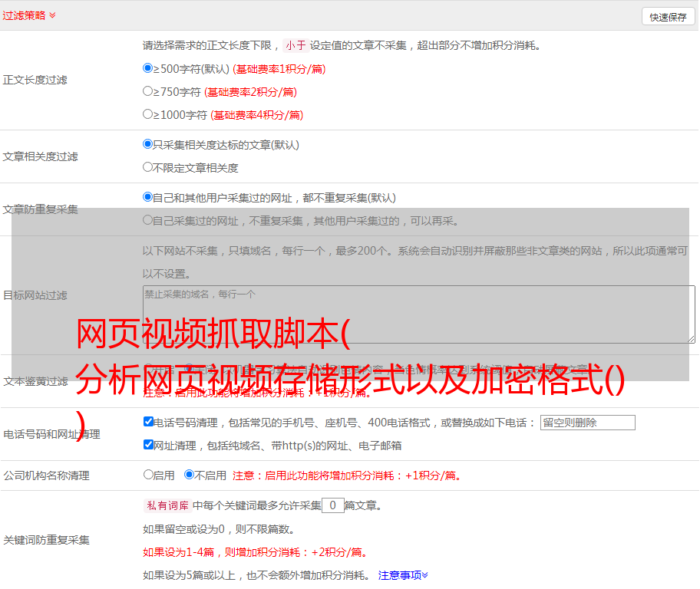Select the ≥1000字符 length radio

point(148,114)
